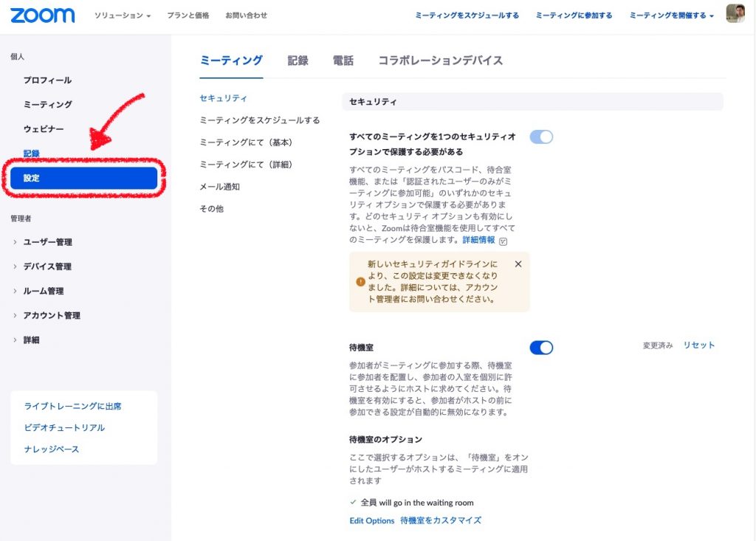Expand アカウント管理 section

coord(52,315)
